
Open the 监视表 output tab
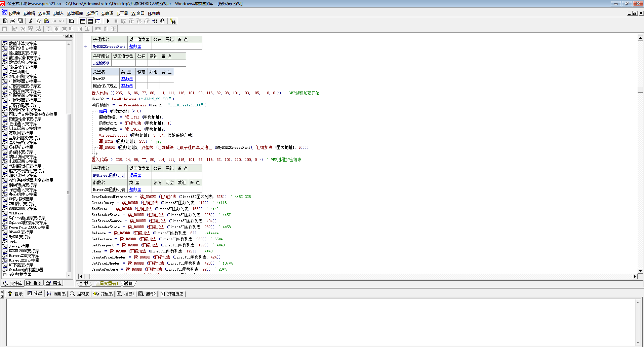[x=80, y=294]
